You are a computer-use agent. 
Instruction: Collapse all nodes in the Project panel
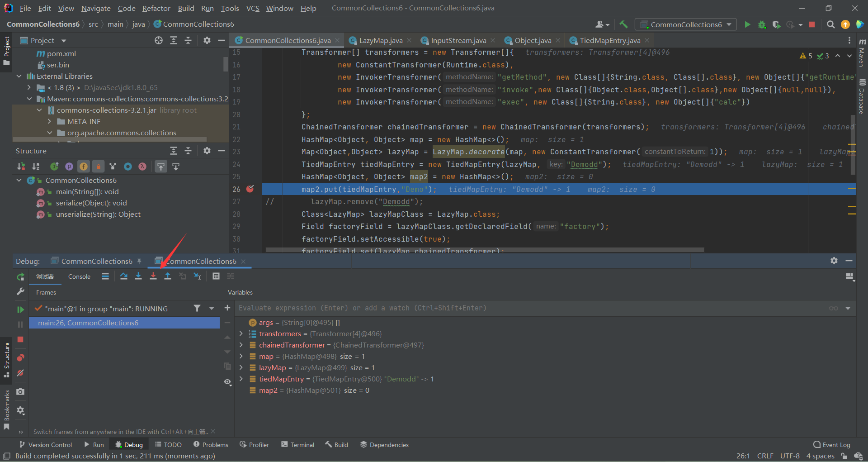click(188, 40)
